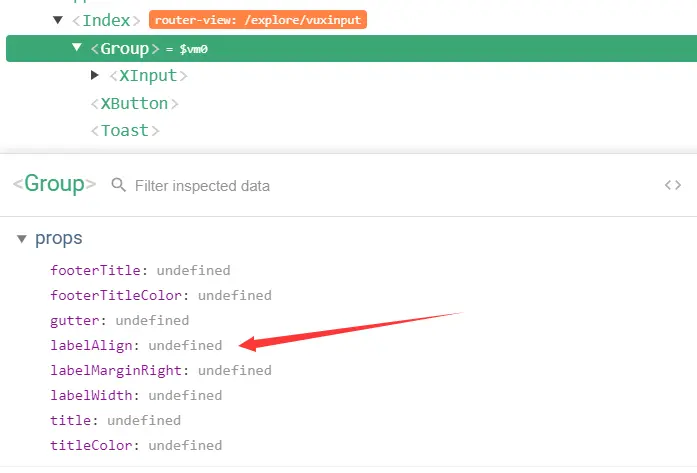Collapse the Group component arrow
Image resolution: width=697 pixels, height=473 pixels.
tap(77, 47)
